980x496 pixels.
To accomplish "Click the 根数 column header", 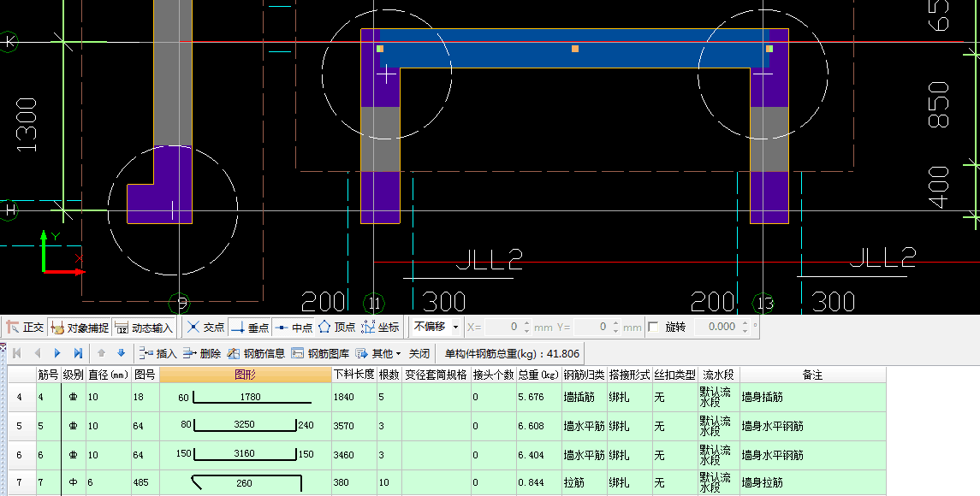I will click(389, 375).
